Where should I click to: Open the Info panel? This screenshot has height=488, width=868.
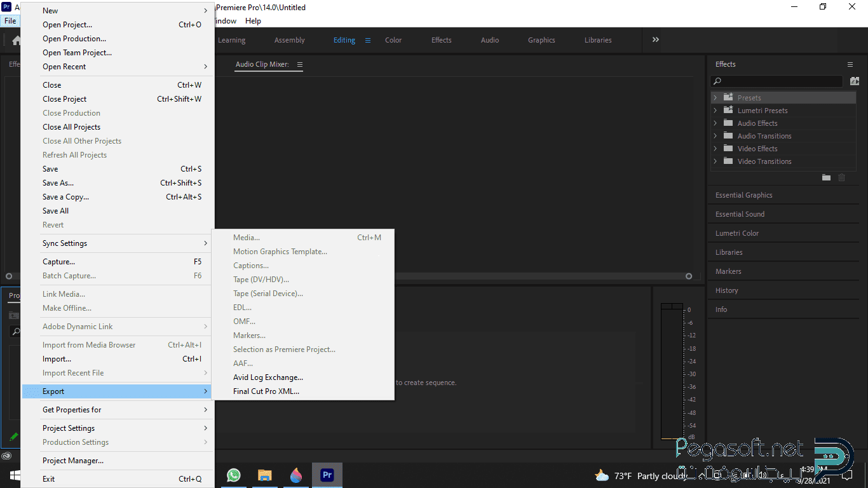(x=721, y=309)
